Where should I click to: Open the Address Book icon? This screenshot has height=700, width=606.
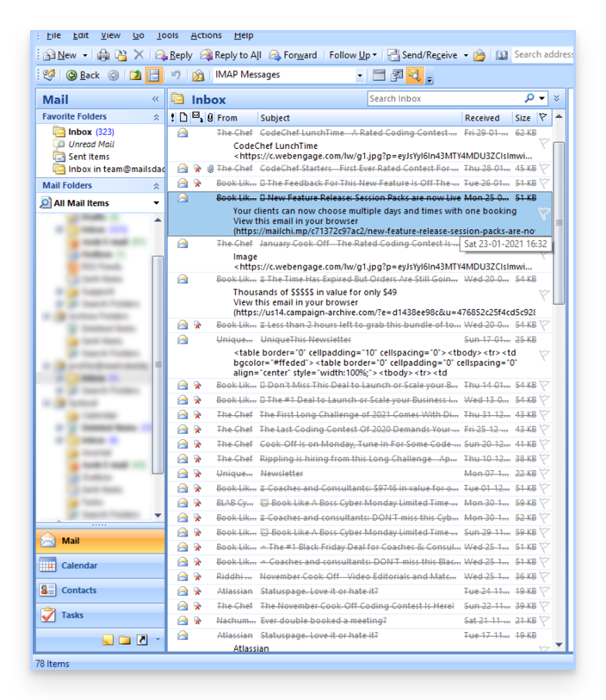tap(502, 55)
